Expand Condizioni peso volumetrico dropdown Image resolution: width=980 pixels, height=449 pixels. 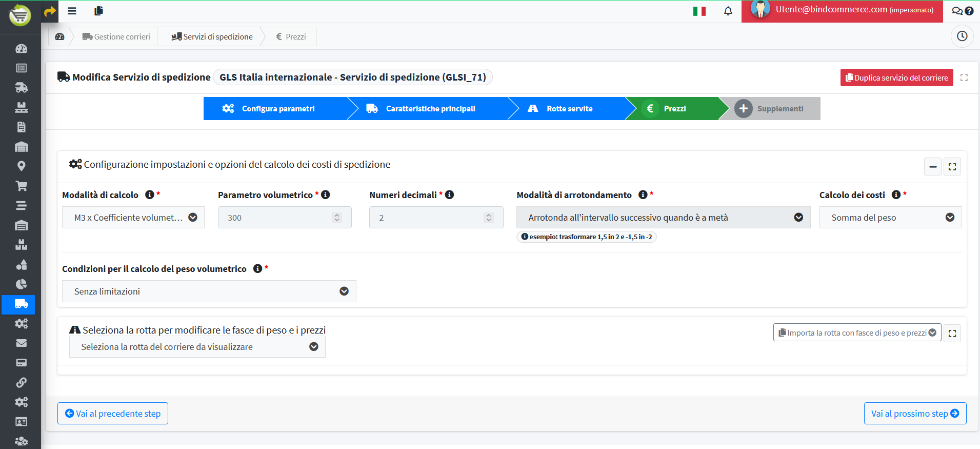(x=209, y=291)
